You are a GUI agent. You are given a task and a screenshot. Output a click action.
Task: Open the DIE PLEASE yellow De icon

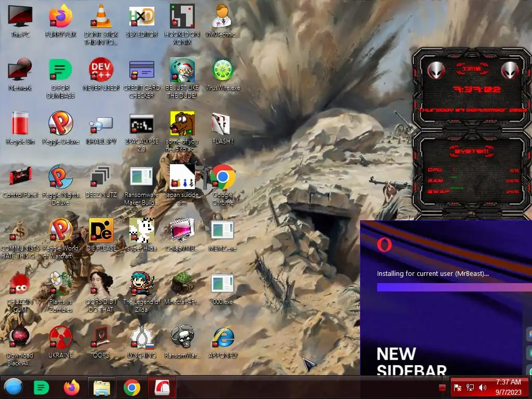[101, 235]
